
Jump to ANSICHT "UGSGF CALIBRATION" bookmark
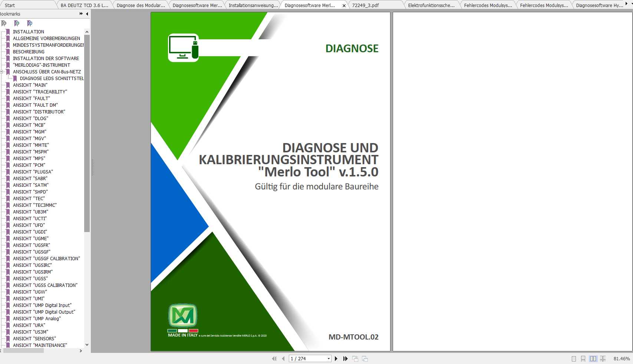coord(46,258)
